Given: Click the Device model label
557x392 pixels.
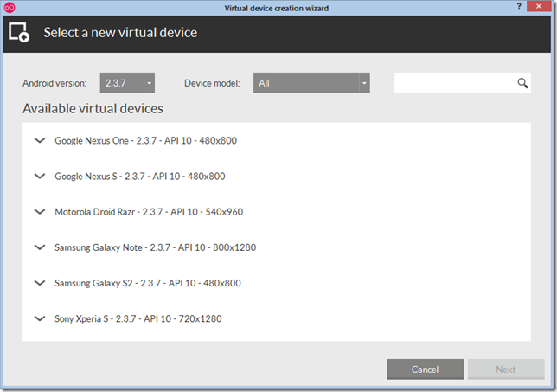Looking at the screenshot, I should tap(212, 83).
